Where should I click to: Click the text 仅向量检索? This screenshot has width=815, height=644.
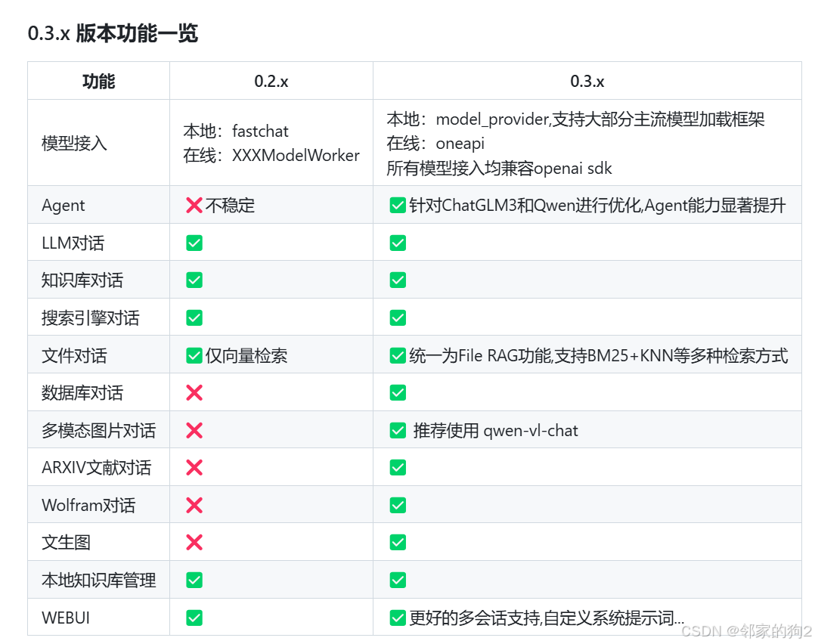[246, 355]
